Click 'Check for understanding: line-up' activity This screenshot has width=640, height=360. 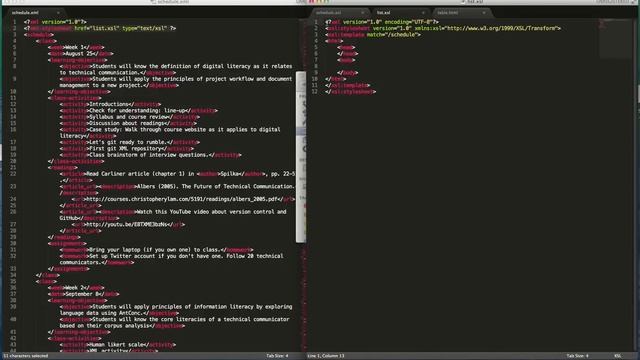[x=139, y=111]
